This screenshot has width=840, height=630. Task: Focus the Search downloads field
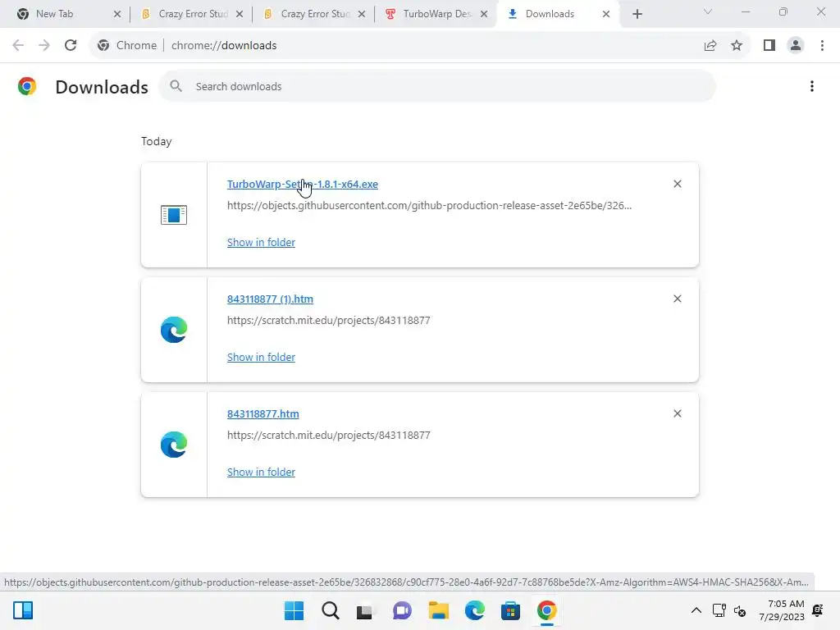tap(437, 86)
